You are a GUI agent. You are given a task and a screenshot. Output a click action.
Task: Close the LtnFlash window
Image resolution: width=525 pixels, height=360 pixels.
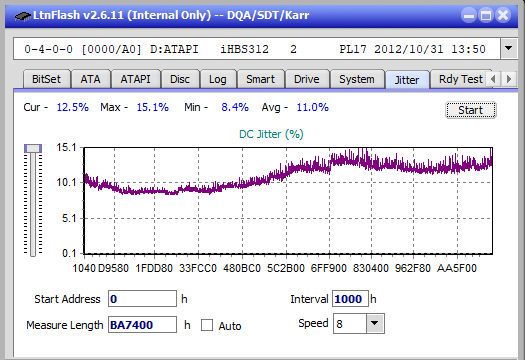coord(503,15)
